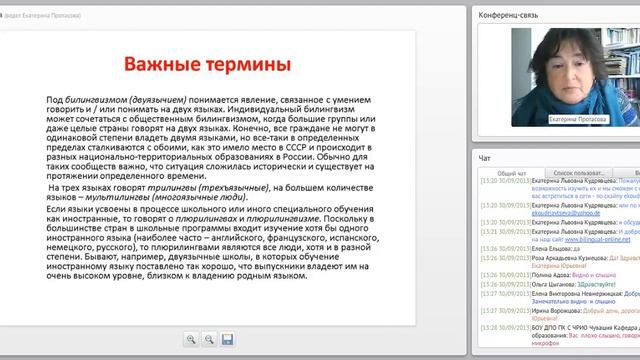Viewport: 640px width, 360px height.
Task: Click the zoom-out magnifier under the slide
Action: (209, 340)
